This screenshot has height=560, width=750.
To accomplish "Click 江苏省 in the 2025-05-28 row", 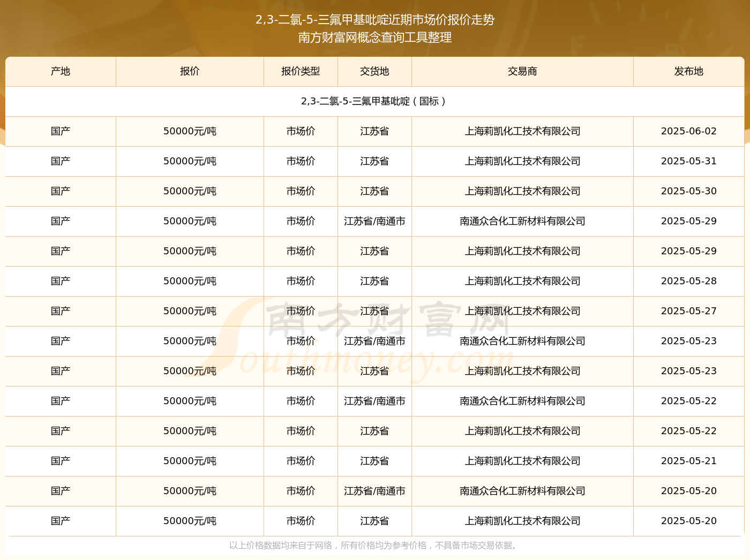I will (374, 281).
